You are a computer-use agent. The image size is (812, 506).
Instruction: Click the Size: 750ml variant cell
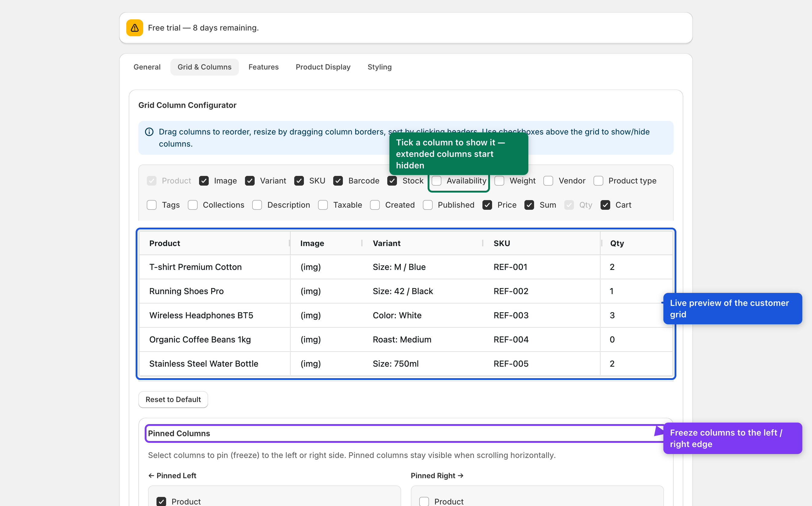click(x=423, y=363)
